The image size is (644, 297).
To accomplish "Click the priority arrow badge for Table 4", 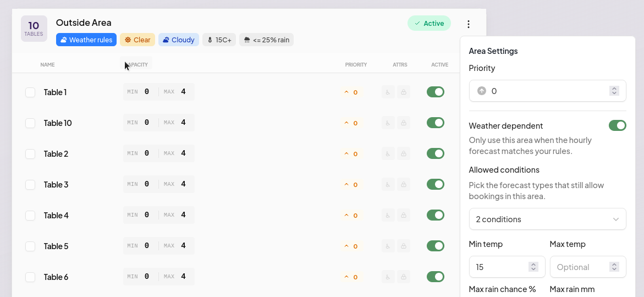I will (x=351, y=216).
